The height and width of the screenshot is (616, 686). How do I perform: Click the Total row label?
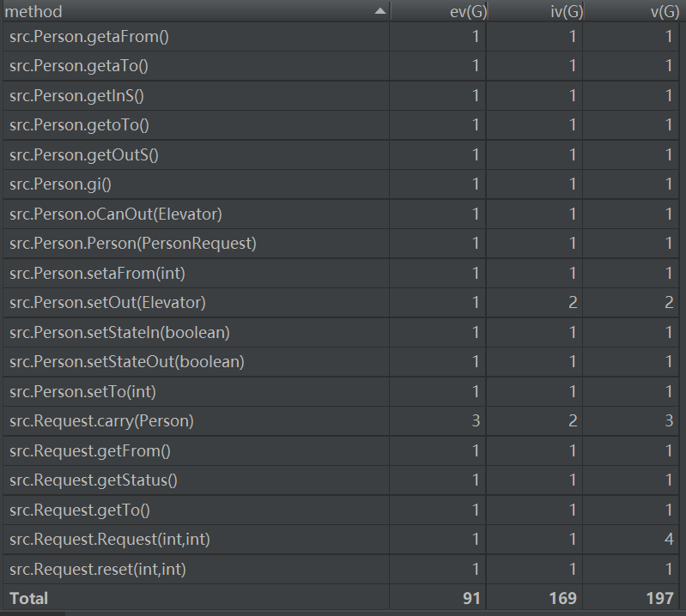point(29,599)
